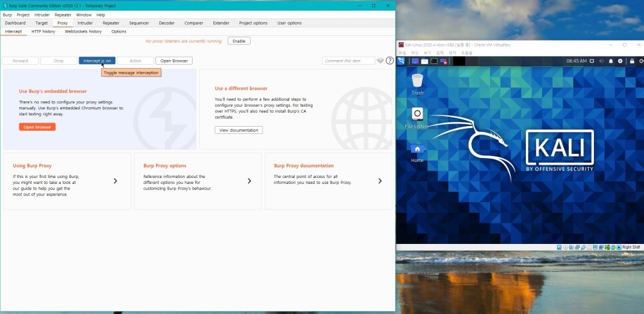Select the HTTP history sub-tab
The height and width of the screenshot is (314, 644).
43,31
